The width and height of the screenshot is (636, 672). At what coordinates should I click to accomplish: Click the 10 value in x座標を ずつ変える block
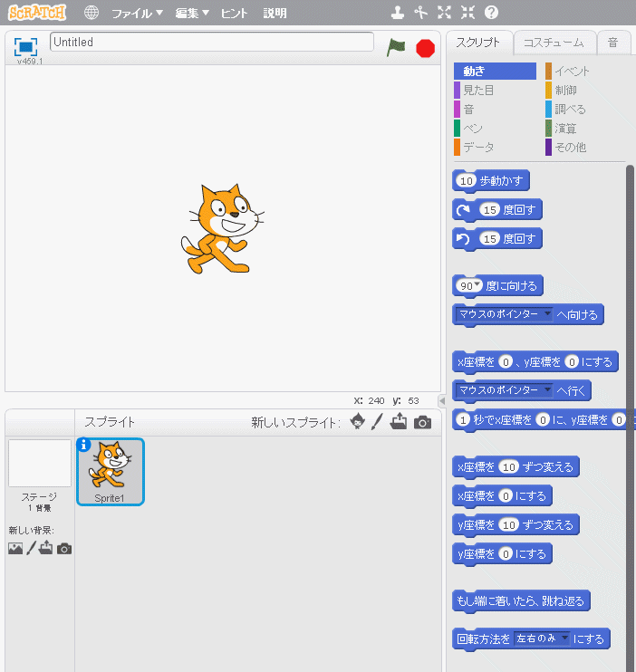508,466
